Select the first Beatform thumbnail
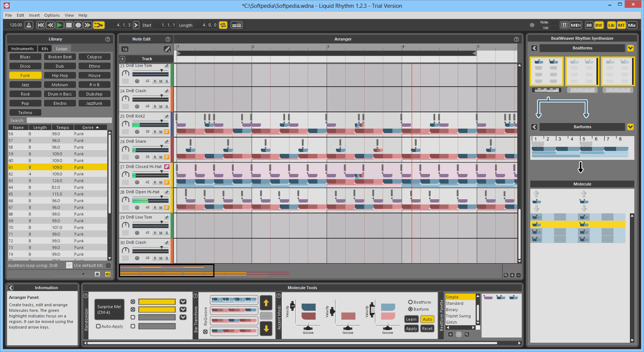Image resolution: width=644 pixels, height=352 pixels. coord(546,71)
